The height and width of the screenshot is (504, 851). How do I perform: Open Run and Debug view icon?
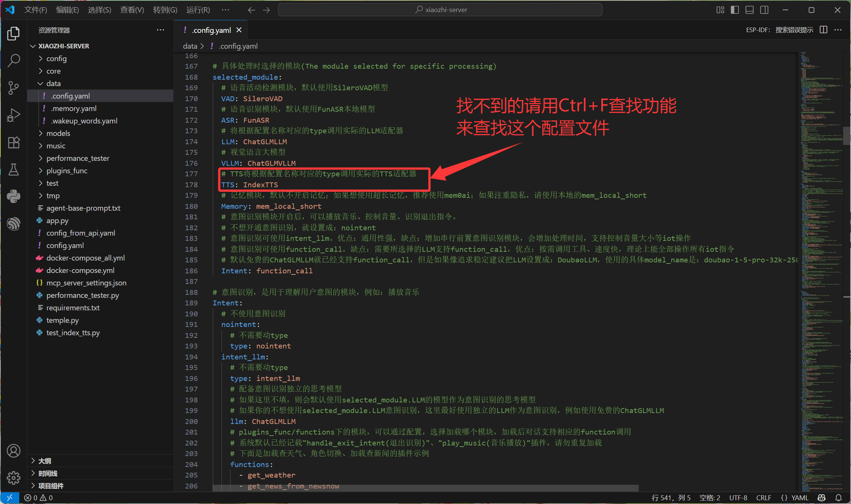pyautogui.click(x=14, y=115)
